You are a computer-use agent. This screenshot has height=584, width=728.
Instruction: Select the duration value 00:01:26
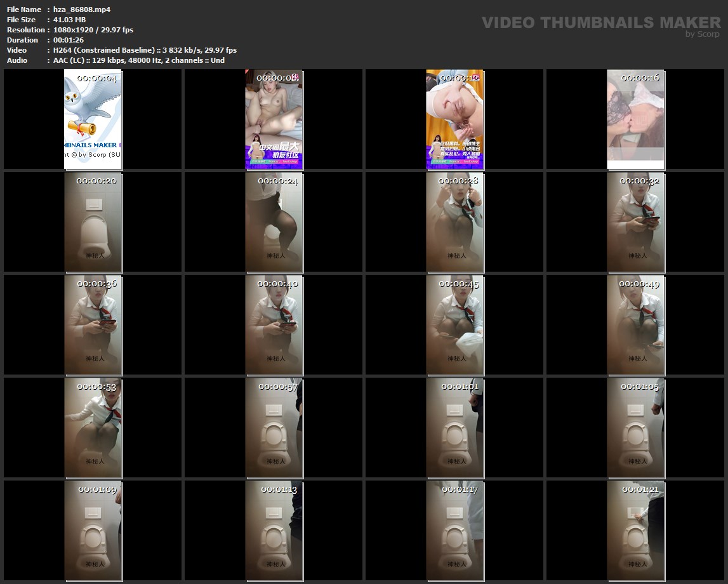coord(69,40)
